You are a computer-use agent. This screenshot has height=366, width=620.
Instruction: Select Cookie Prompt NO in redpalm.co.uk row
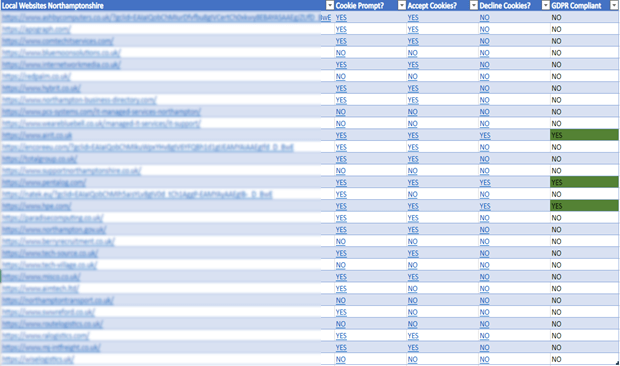[x=340, y=76]
